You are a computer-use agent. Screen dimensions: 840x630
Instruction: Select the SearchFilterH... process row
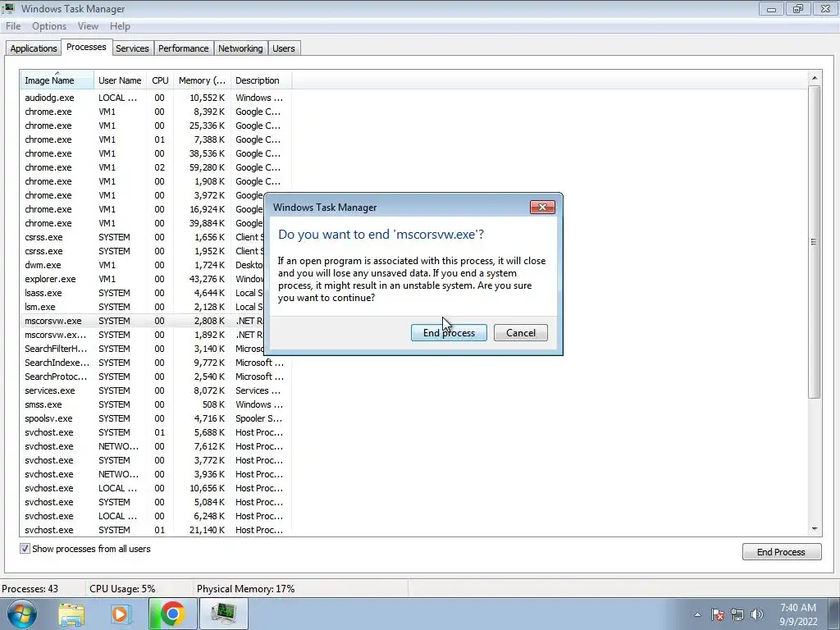(x=143, y=348)
